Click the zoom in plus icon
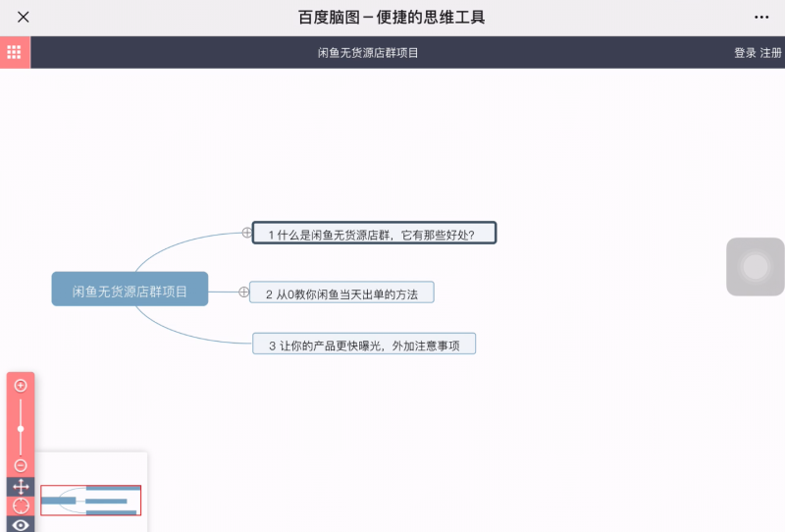Screen dimensions: 785x532 [21, 386]
